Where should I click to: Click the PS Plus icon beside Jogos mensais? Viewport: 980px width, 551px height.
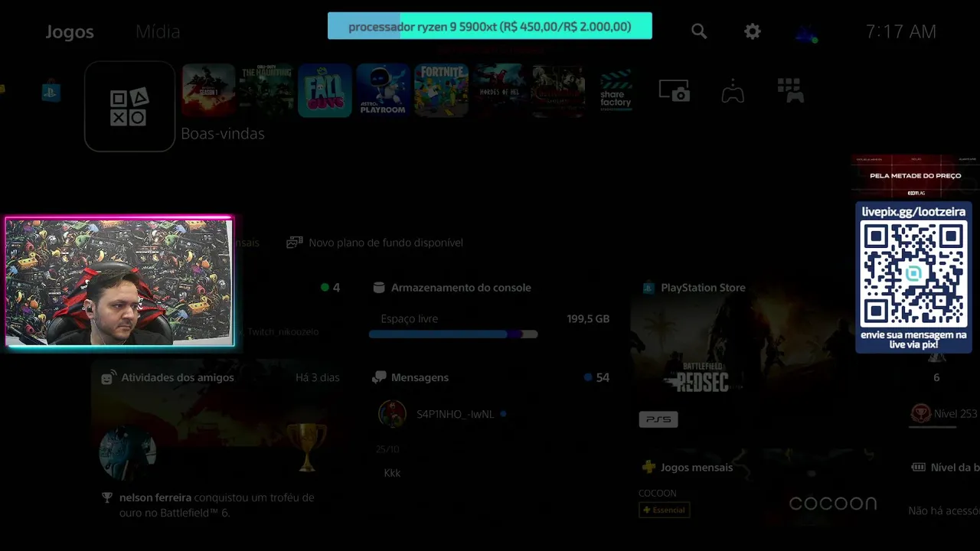649,467
